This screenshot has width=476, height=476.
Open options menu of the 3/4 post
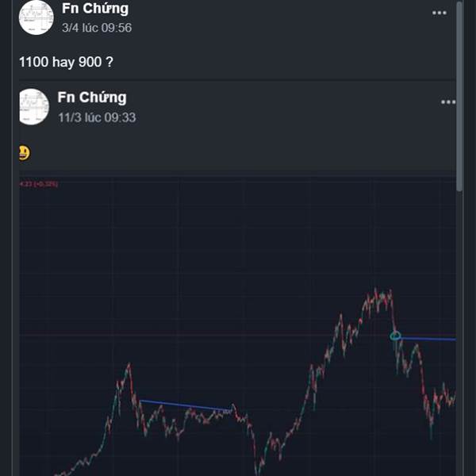tap(439, 13)
